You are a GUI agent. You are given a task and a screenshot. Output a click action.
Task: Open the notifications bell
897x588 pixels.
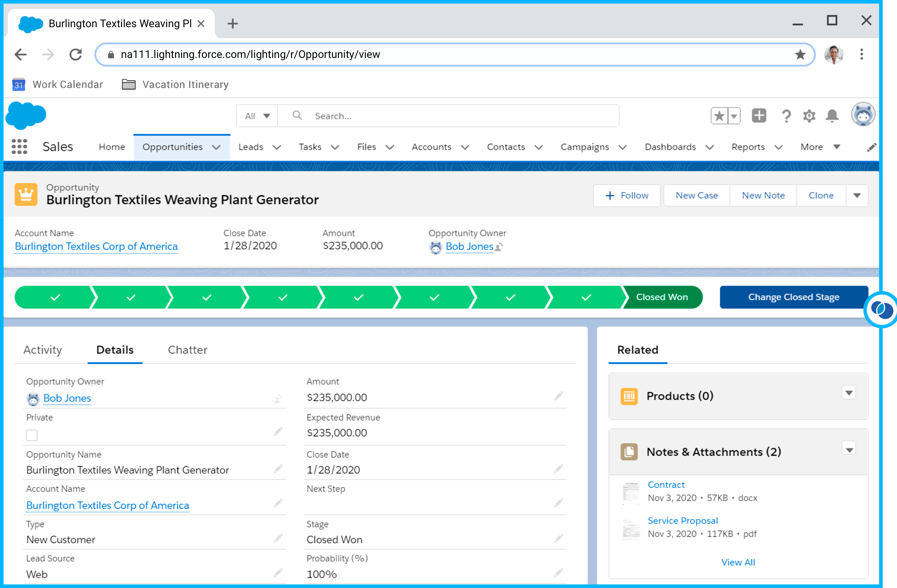tap(832, 116)
